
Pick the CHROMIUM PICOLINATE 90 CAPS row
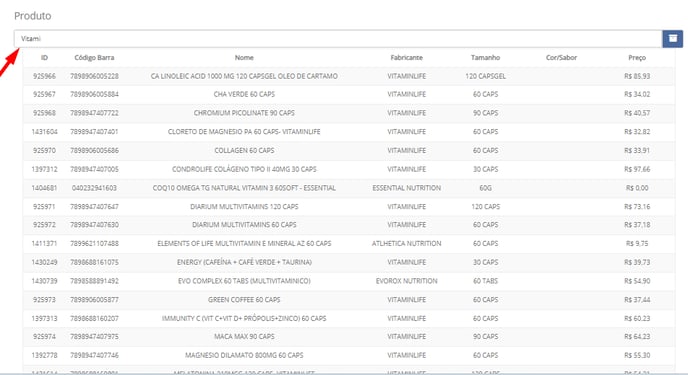(349, 113)
